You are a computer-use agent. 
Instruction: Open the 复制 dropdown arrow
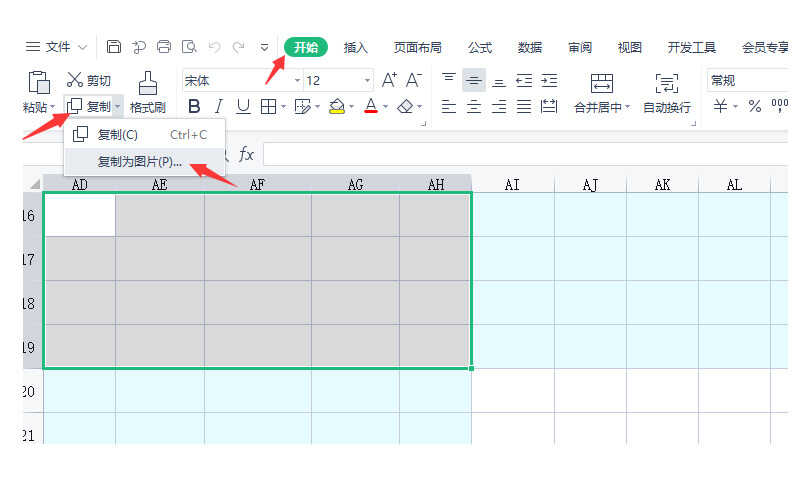click(x=118, y=107)
